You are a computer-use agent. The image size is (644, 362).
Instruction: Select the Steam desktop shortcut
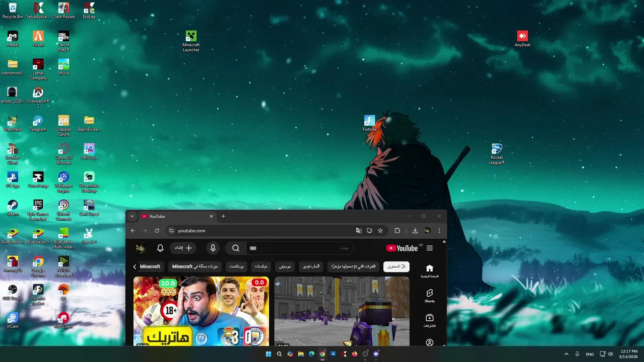(13, 208)
